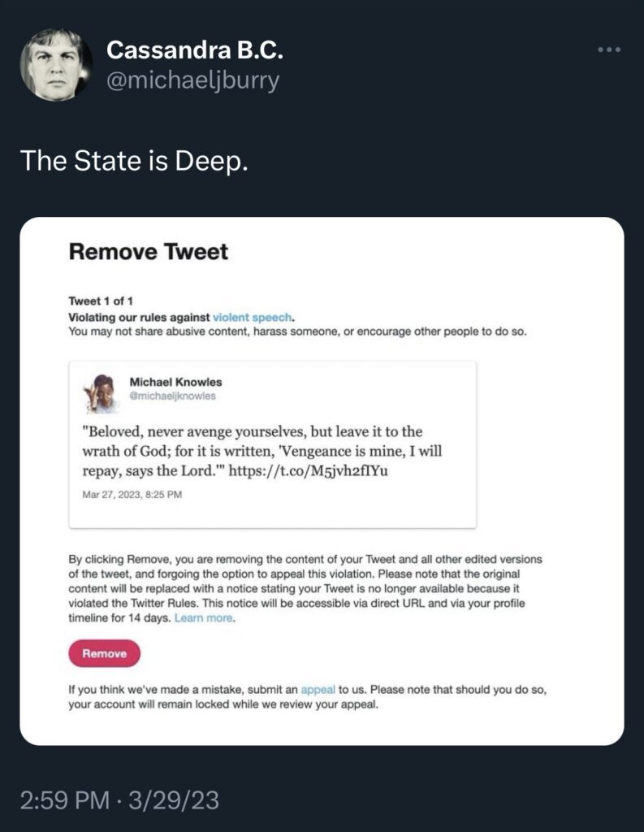The width and height of the screenshot is (644, 832).
Task: Click the Mar 27, 2023 timestamp
Action: 132,495
